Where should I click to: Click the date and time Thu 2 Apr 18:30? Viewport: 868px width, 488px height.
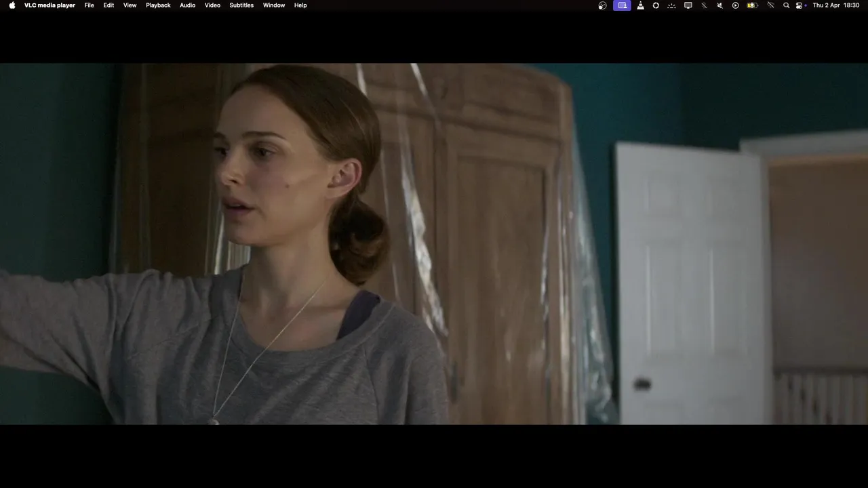(836, 5)
